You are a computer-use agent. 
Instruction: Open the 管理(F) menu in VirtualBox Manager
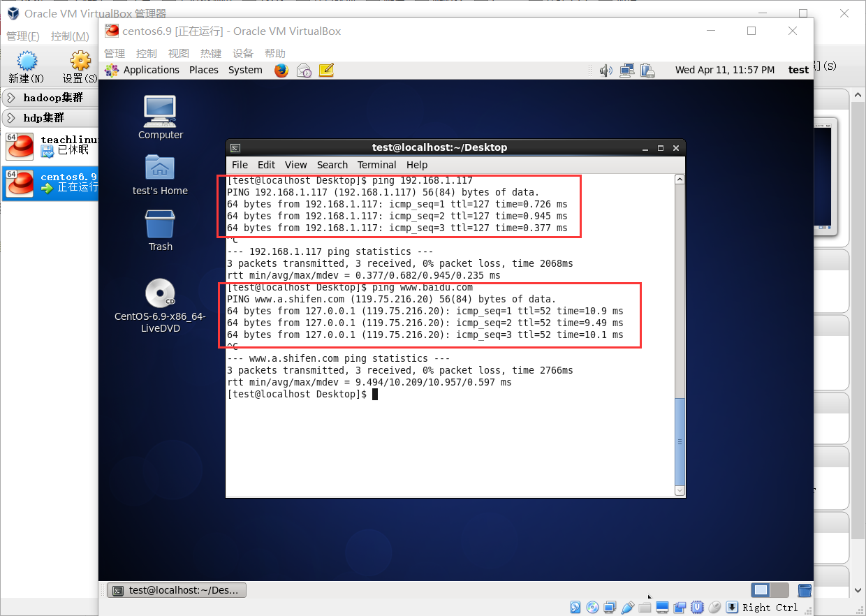tap(23, 36)
